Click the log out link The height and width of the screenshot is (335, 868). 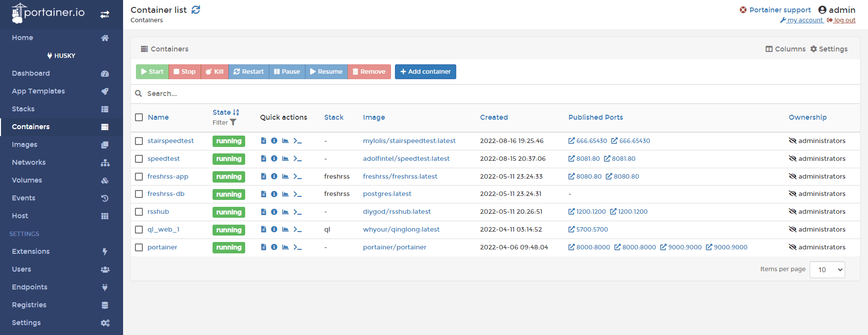point(841,20)
